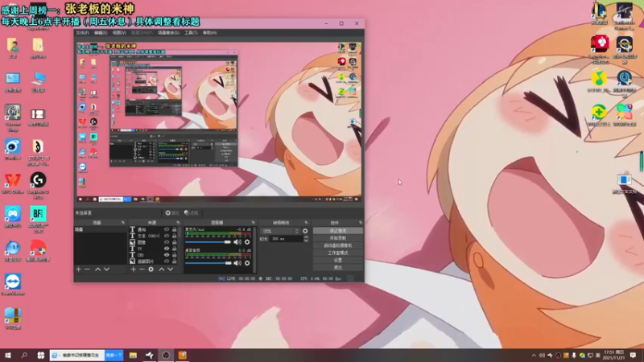Screen dimensions: 644x362
Task: Open source properties (属性) gear button in OBS
Action: pos(172,213)
